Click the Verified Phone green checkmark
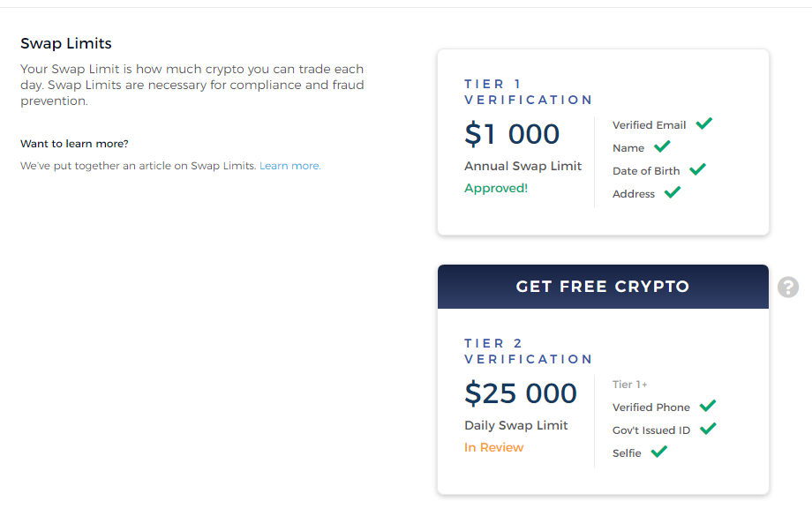 point(707,407)
